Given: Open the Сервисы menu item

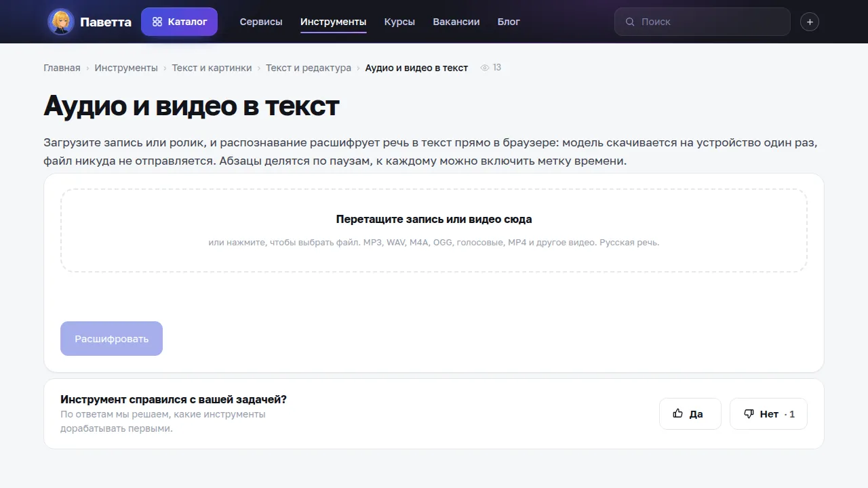Looking at the screenshot, I should (261, 22).
